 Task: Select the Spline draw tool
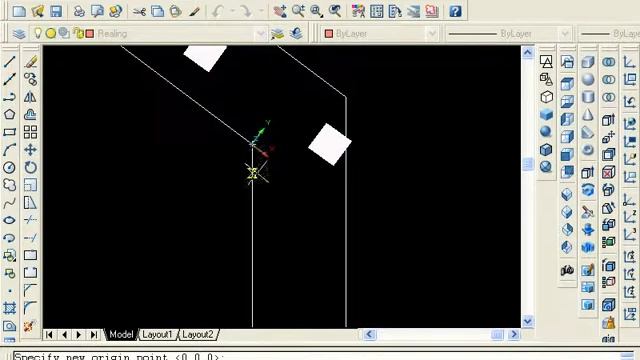9,203
